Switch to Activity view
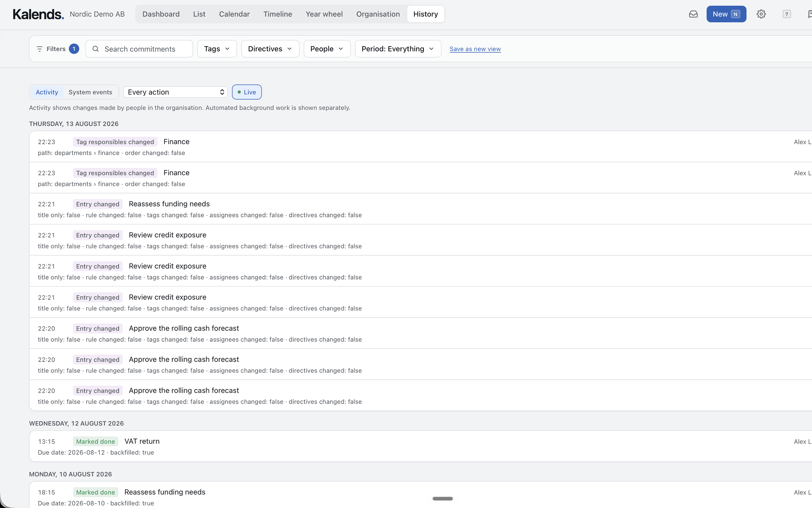Viewport: 812px width, 508px height. coord(47,92)
